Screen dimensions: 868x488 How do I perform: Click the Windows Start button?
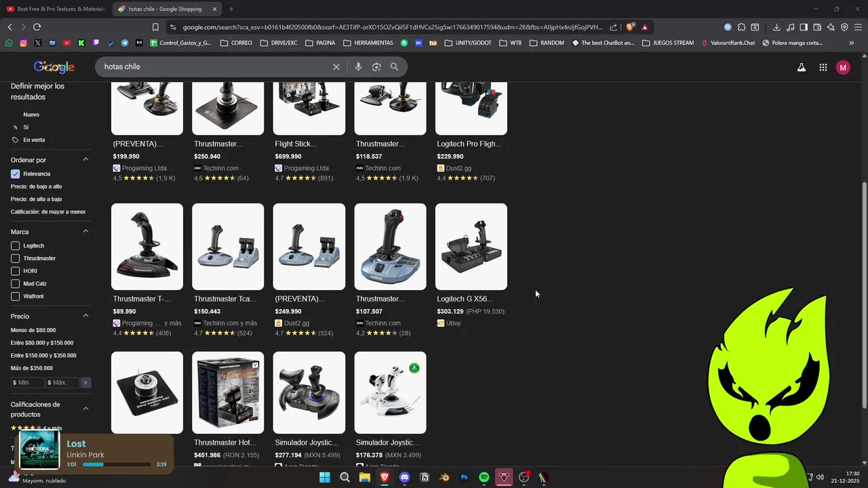pos(325,477)
